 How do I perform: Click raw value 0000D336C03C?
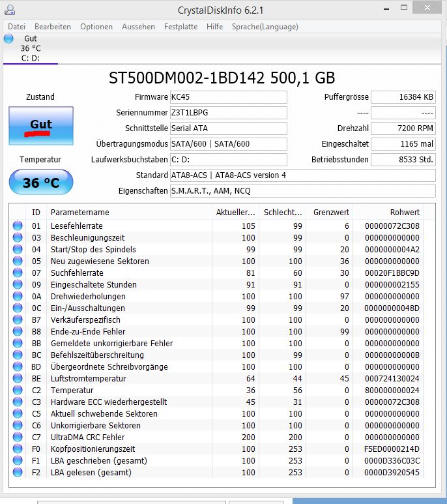(392, 460)
